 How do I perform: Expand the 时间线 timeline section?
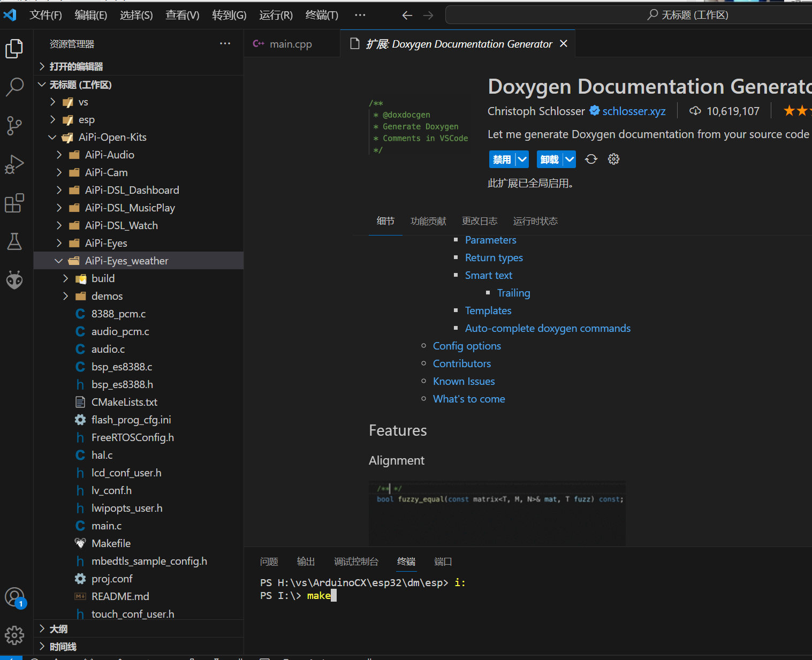click(139, 647)
